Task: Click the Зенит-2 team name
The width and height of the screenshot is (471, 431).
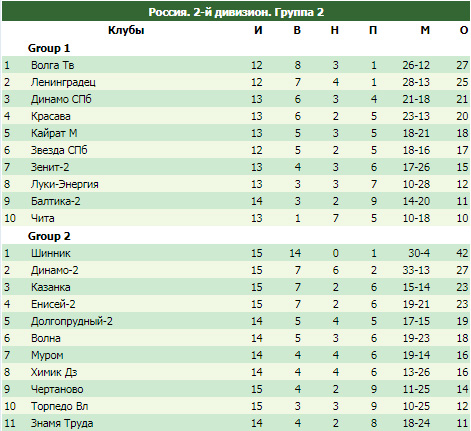Action: [50, 167]
